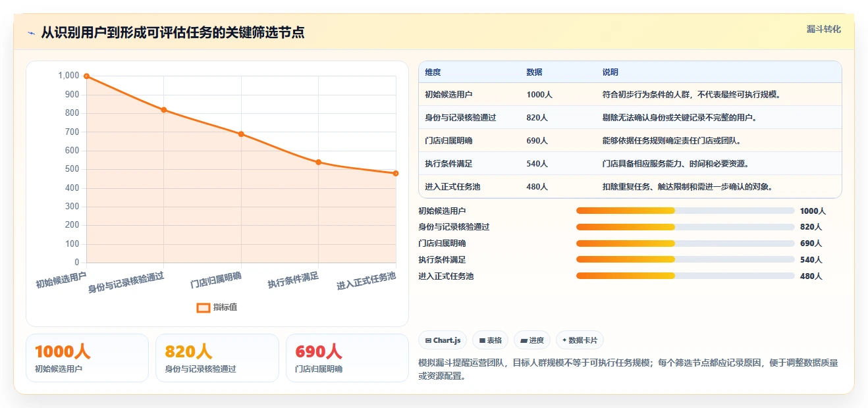
Task: Click the page title 从识别用户到形成可评估任务的关键筛选节点
Action: pyautogui.click(x=173, y=33)
